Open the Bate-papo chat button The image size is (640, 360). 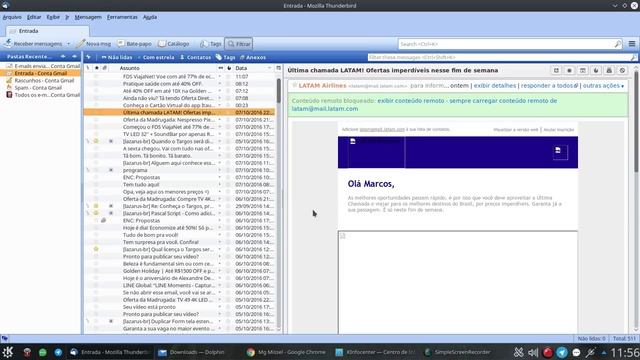tap(135, 44)
